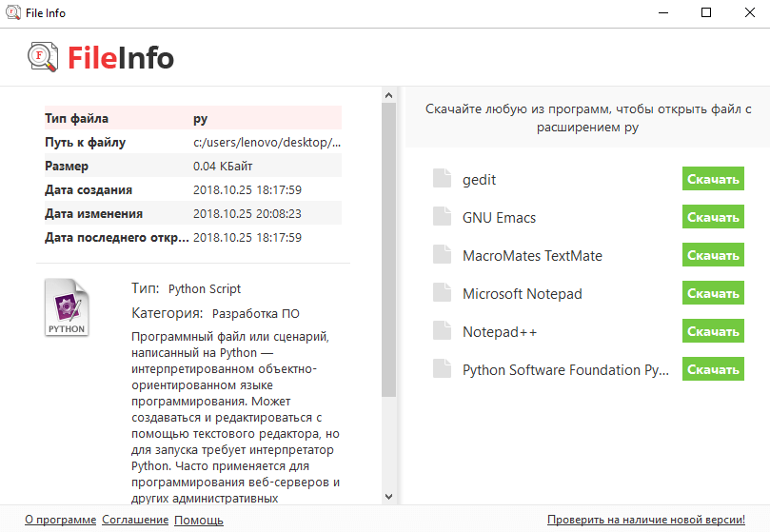Click the Python file type icon
The image size is (770, 532).
tap(66, 307)
